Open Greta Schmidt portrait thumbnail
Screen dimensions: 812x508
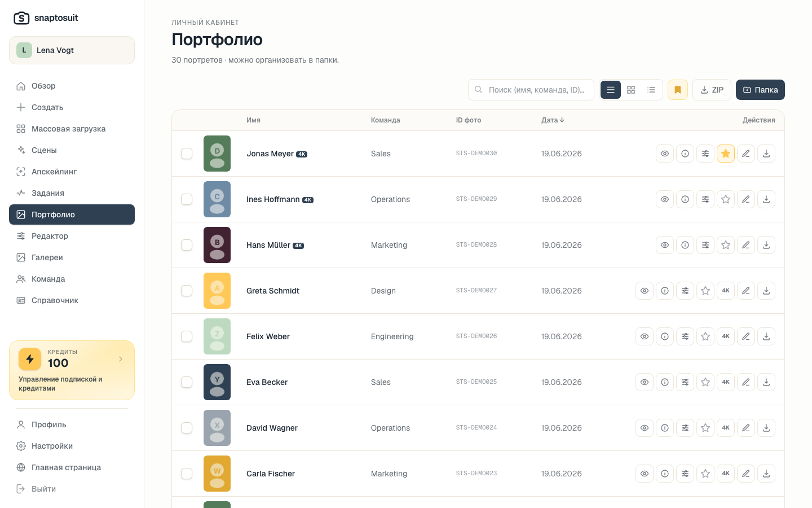(x=217, y=291)
